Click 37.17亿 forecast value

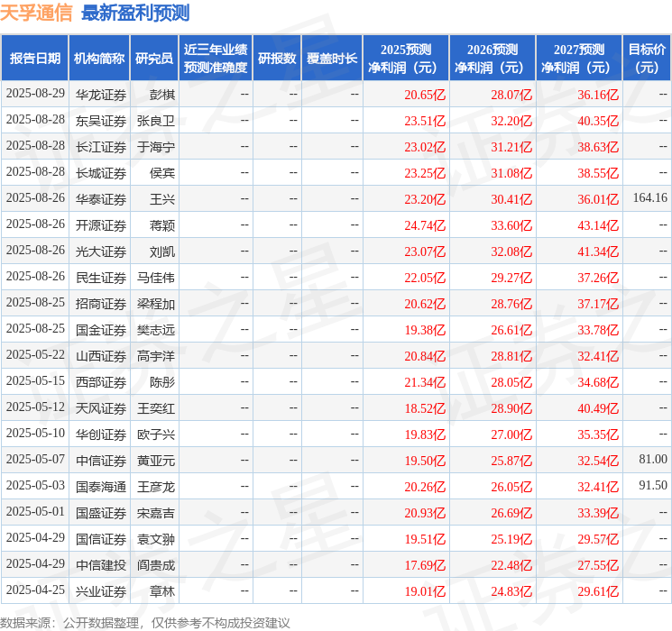(598, 304)
